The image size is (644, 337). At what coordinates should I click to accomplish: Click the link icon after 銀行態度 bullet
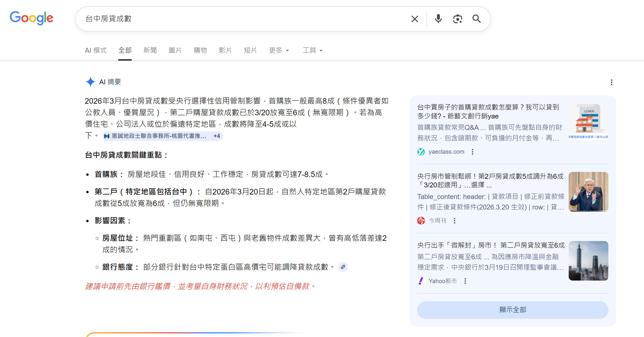coord(343,267)
